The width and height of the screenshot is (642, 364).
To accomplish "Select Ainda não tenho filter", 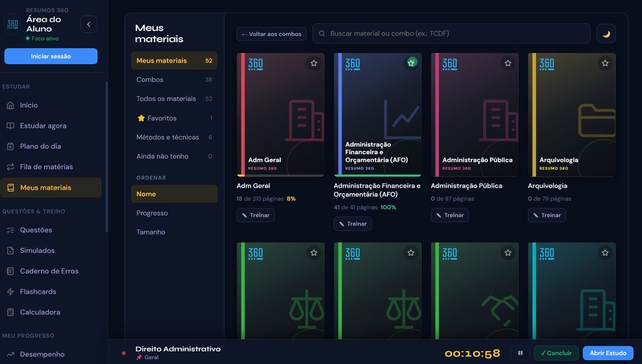I will point(174,157).
